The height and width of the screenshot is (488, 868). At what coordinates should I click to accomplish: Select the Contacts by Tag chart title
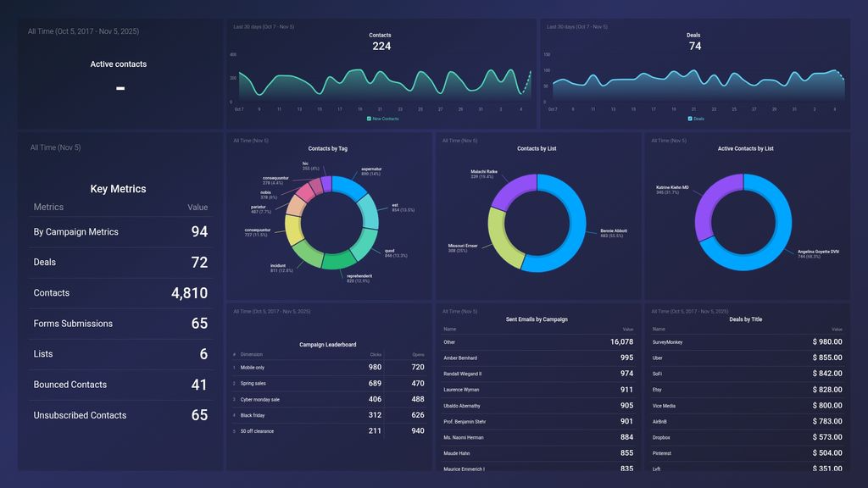point(328,148)
